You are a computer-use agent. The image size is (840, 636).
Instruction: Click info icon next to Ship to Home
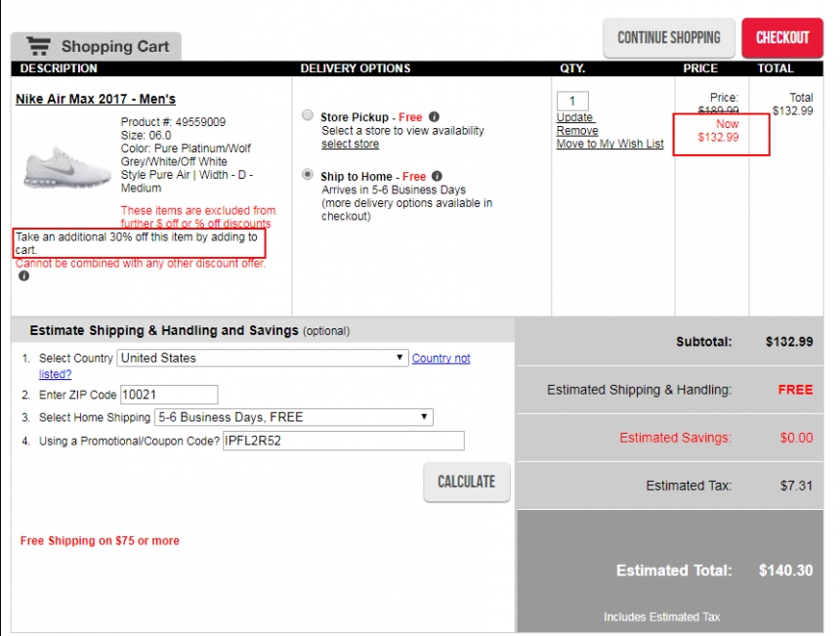437,177
